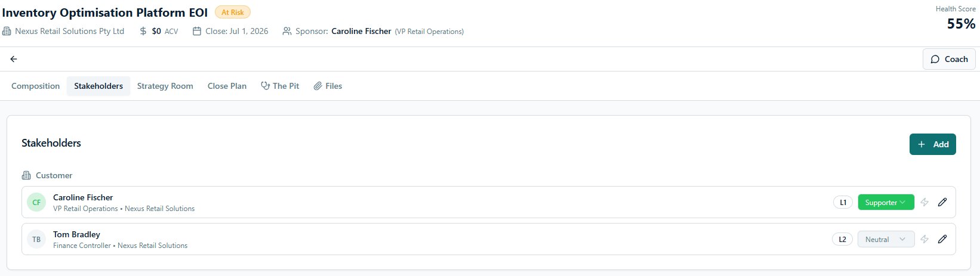Go to the Close Plan tab
980x276 pixels.
coord(227,86)
